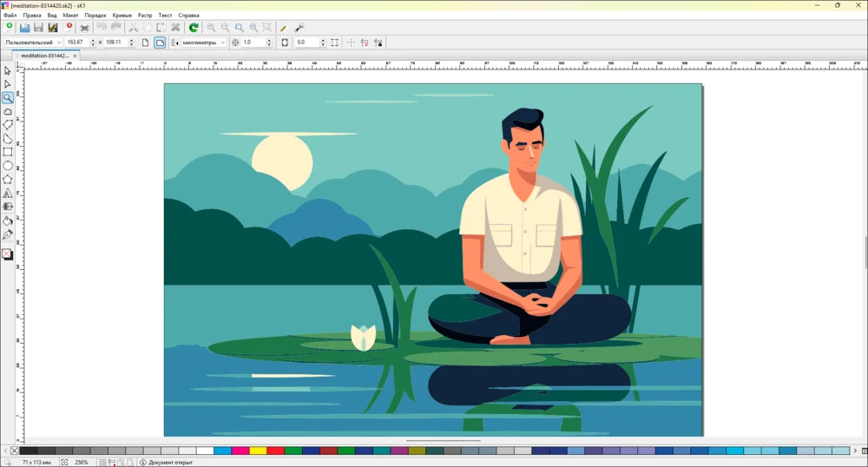Click the page width 163.67 field
868x467 pixels.
click(x=76, y=43)
